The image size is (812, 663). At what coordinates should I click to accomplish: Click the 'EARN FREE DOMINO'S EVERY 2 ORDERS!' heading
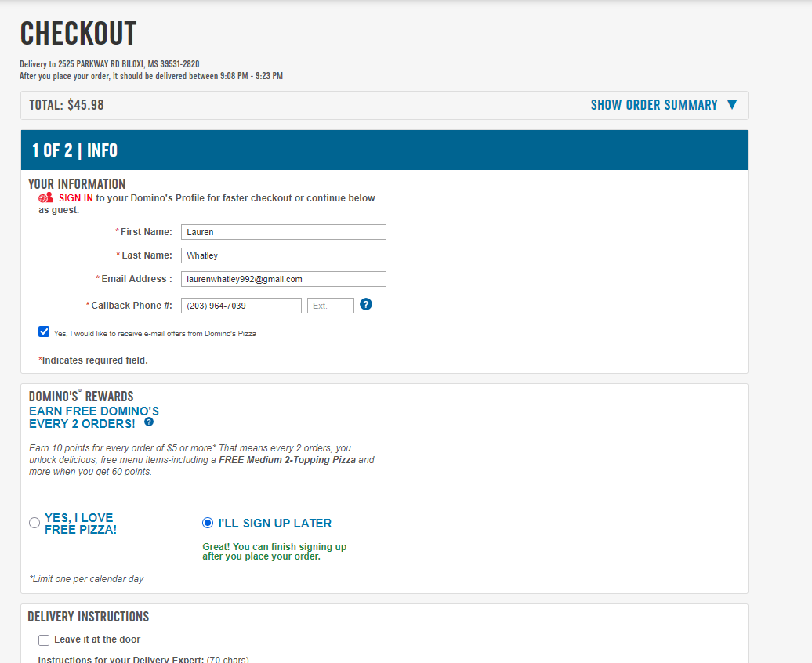(x=94, y=418)
